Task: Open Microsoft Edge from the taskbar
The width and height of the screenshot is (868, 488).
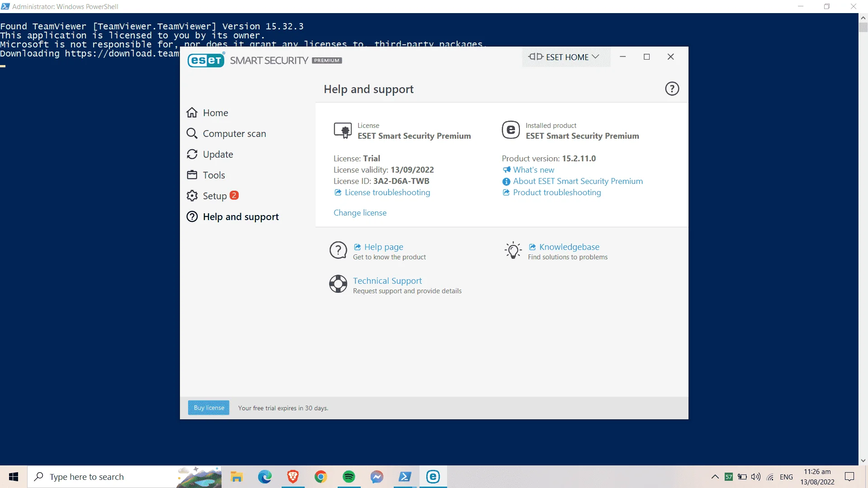Action: (x=265, y=477)
